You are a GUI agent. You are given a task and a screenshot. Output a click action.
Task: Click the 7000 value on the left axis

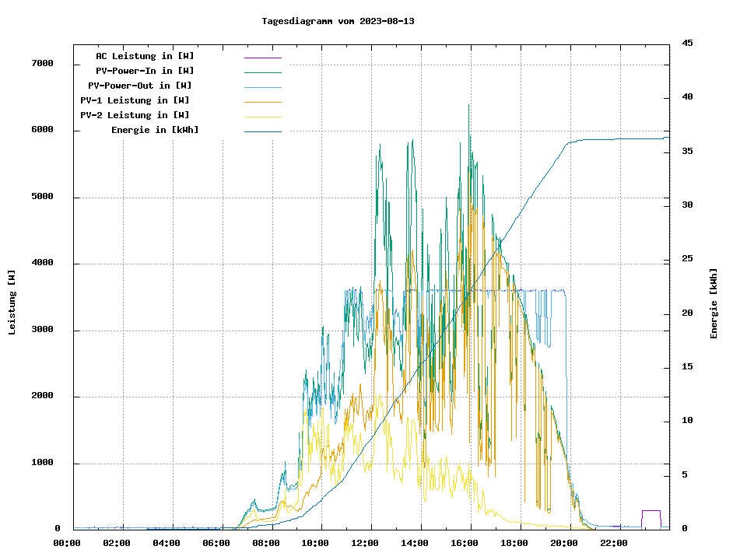pyautogui.click(x=42, y=63)
